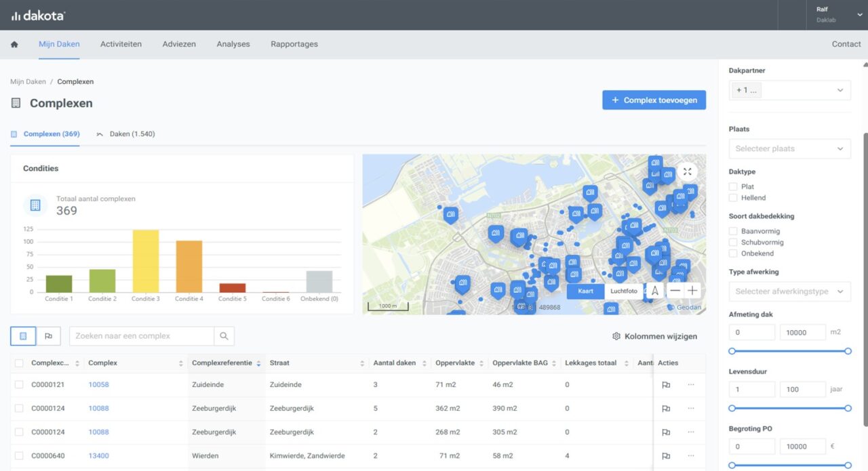This screenshot has width=868, height=471.
Task: Click Afmeting dak maximum field 10000
Action: [x=803, y=332]
